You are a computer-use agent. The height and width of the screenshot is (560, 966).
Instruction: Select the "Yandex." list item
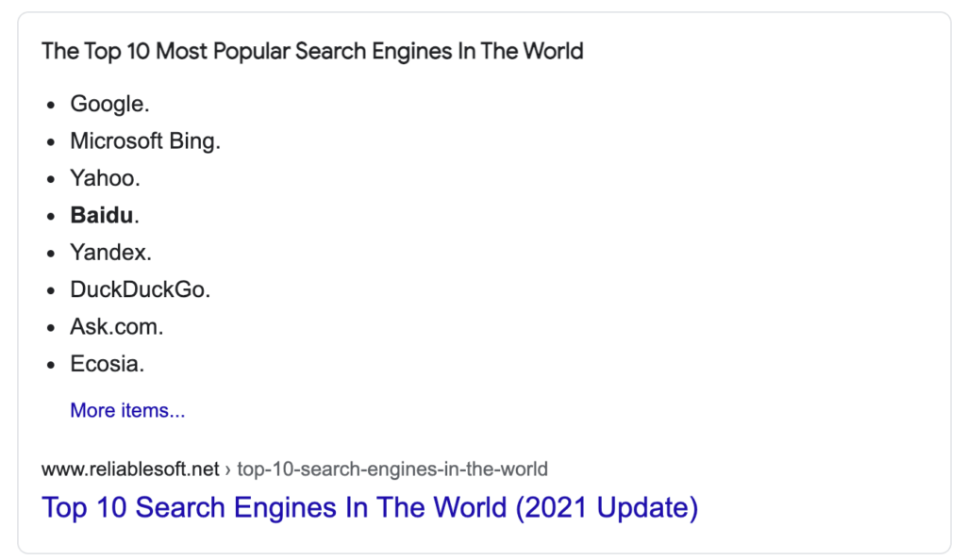(x=110, y=253)
